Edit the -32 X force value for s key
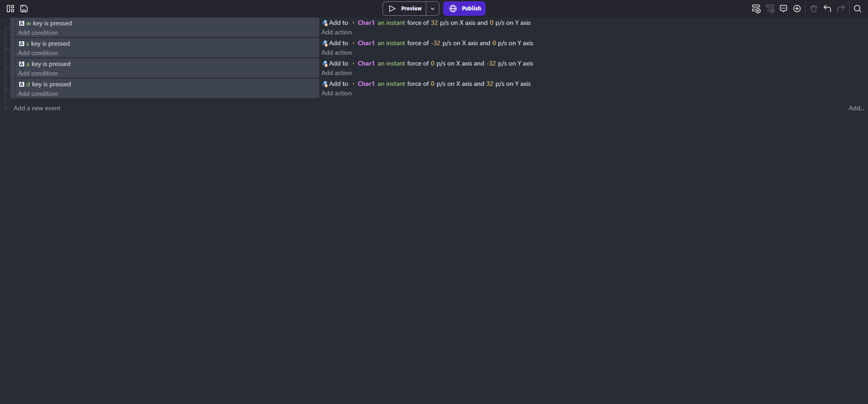Screen dimensions: 868x404 click(x=435, y=43)
